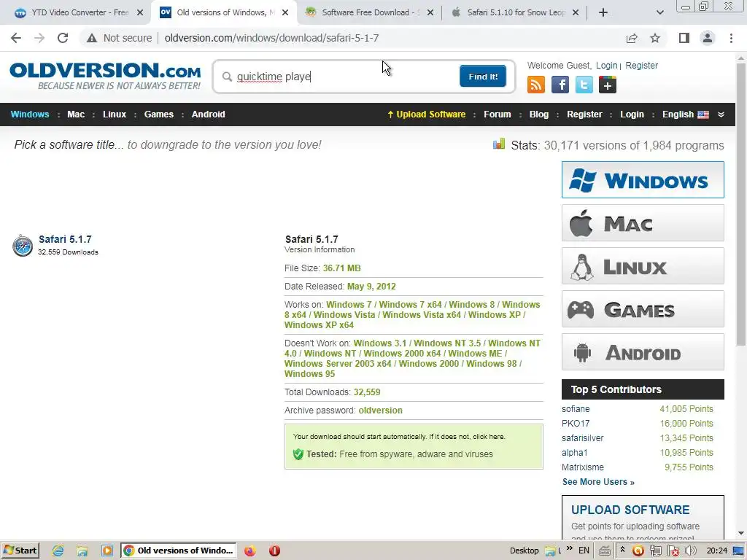Click the share page icon

[632, 38]
